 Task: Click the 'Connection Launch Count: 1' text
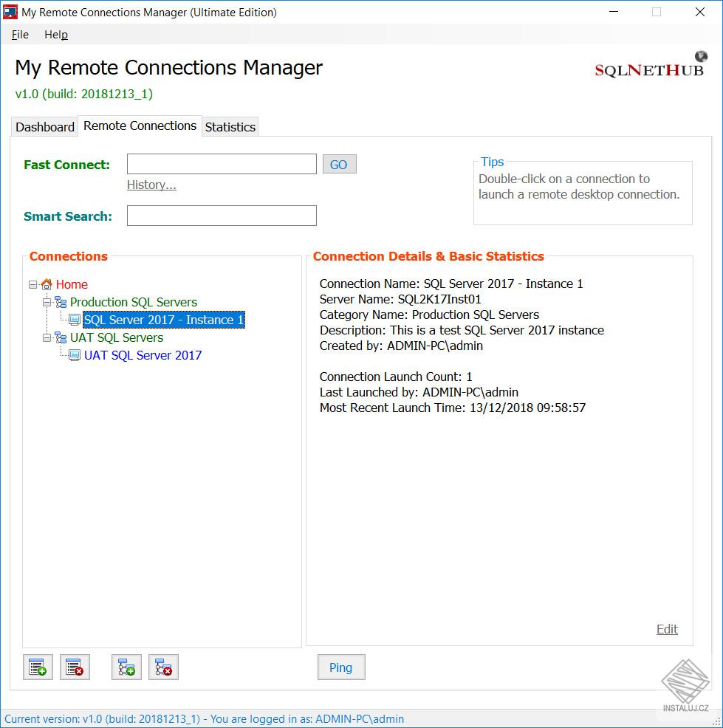click(x=396, y=377)
